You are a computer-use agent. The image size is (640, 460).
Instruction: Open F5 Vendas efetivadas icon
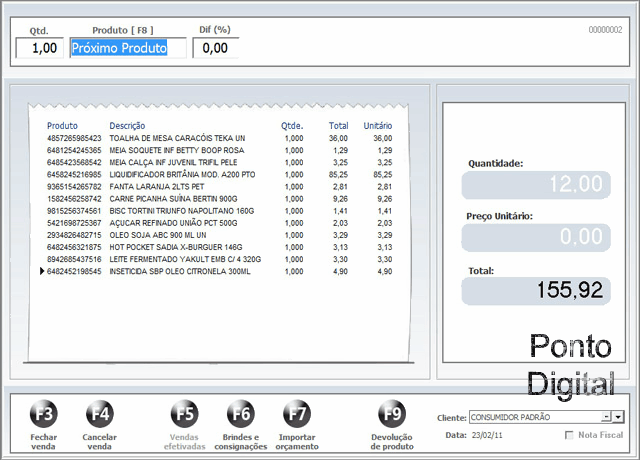coord(184,414)
